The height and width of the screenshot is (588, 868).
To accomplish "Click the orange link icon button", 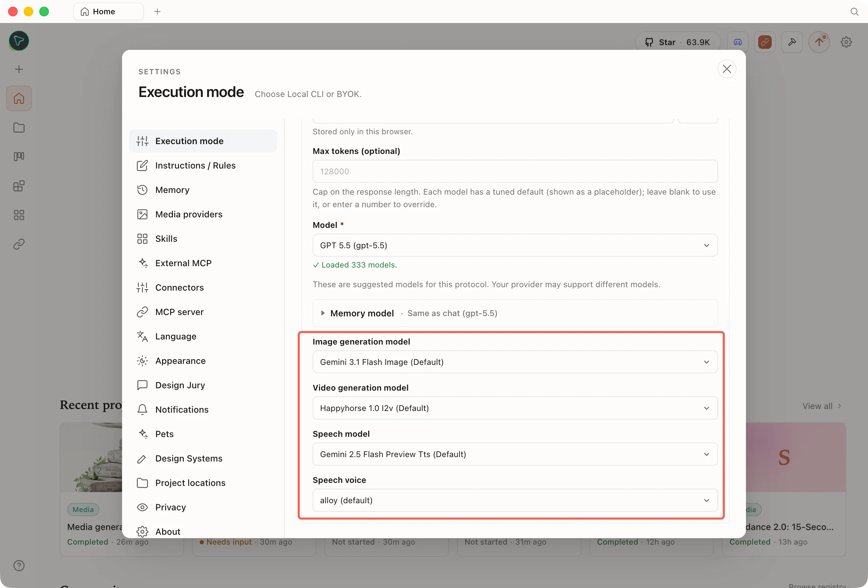I will (765, 42).
